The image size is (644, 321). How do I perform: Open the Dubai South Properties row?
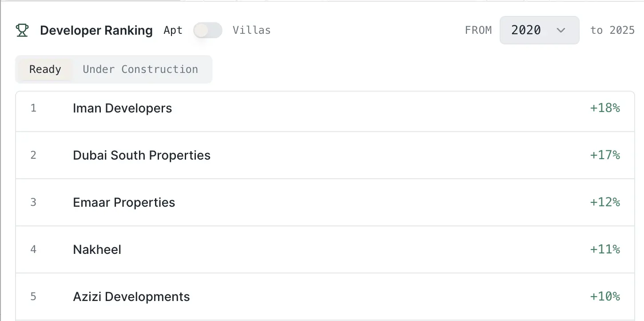pos(142,156)
